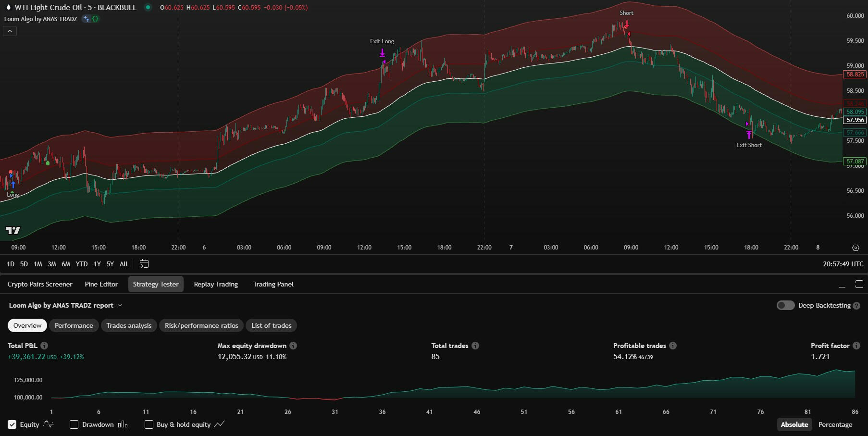Collapse the indicator legend chevron
Viewport: 868px width, 436px height.
pos(10,31)
